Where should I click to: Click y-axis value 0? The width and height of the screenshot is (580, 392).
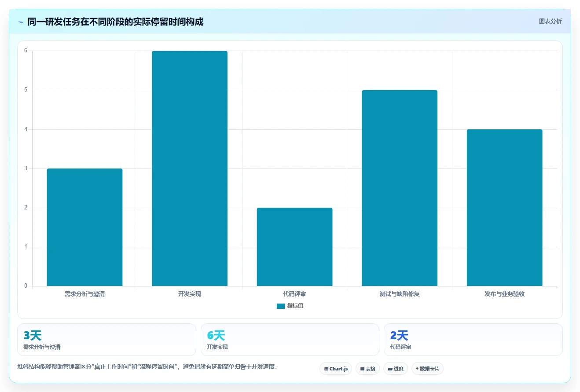tap(26, 286)
